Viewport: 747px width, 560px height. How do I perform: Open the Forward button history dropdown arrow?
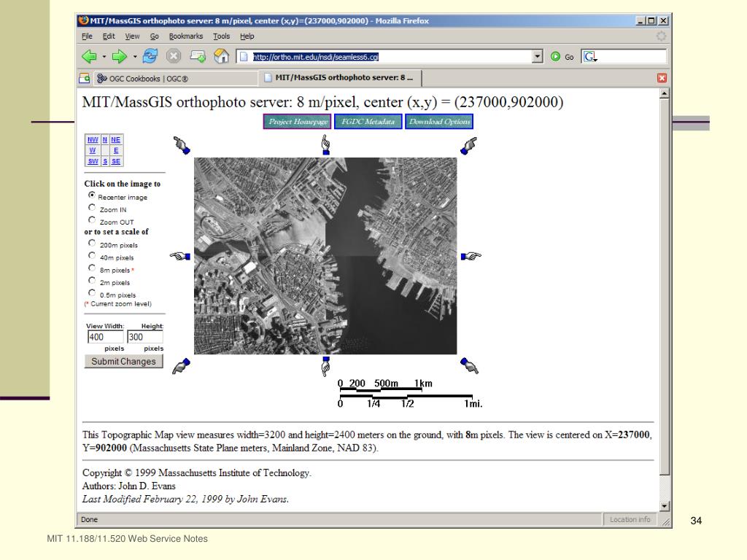[x=135, y=57]
